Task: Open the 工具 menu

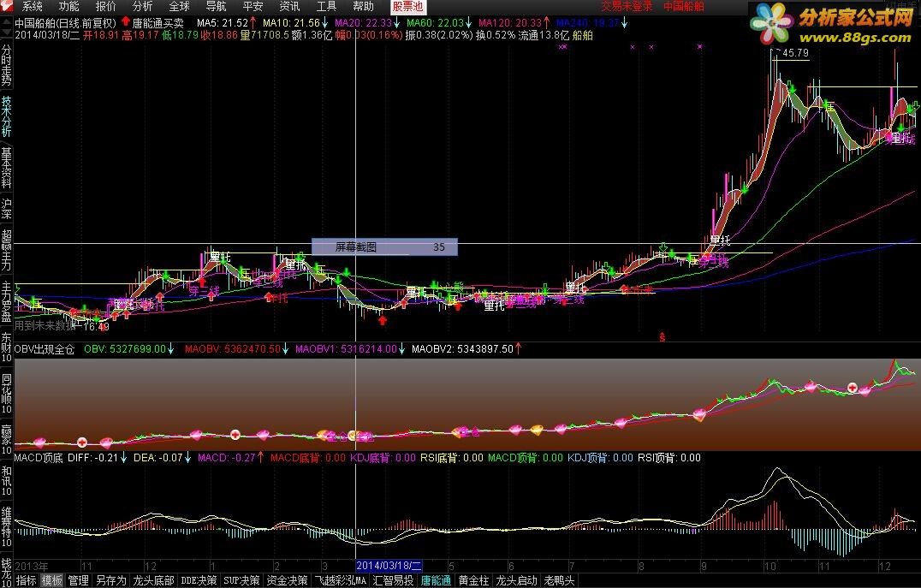Action: (327, 7)
